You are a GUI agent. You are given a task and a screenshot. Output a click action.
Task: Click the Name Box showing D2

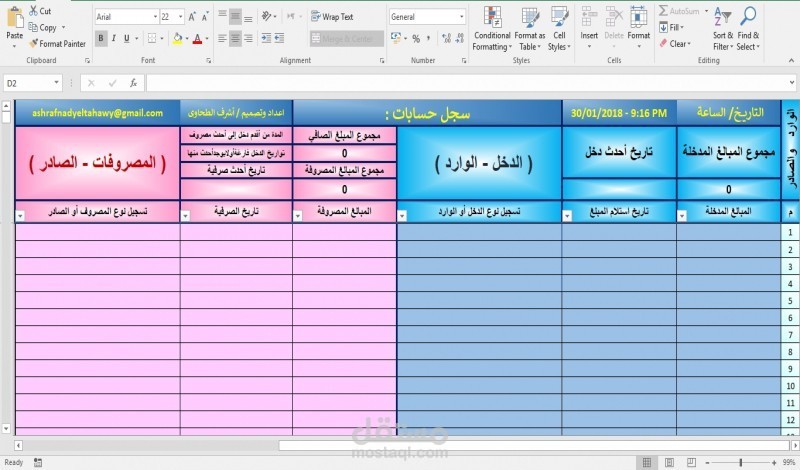tap(33, 83)
